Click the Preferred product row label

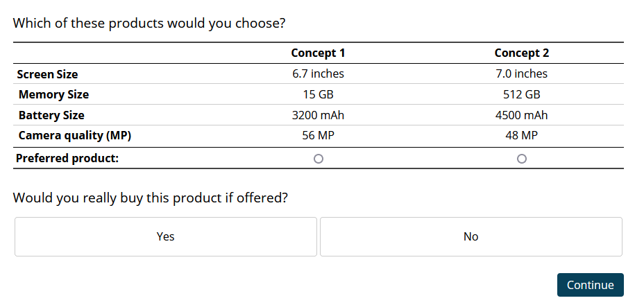coord(67,158)
